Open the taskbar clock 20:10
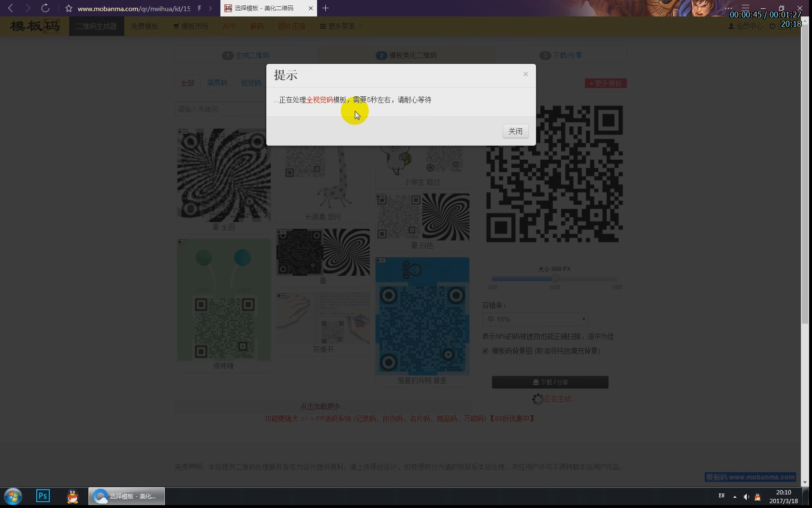This screenshot has height=508, width=812. point(783,496)
